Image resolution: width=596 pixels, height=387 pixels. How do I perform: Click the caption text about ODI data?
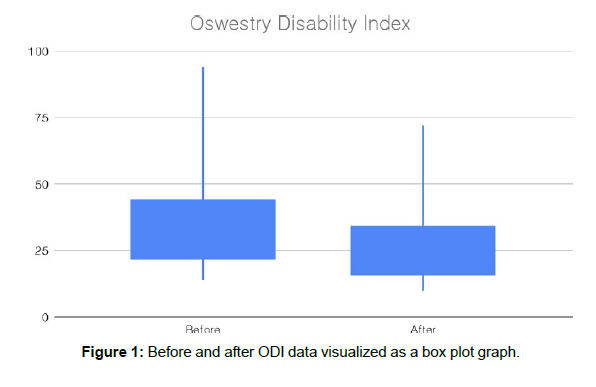333,352
